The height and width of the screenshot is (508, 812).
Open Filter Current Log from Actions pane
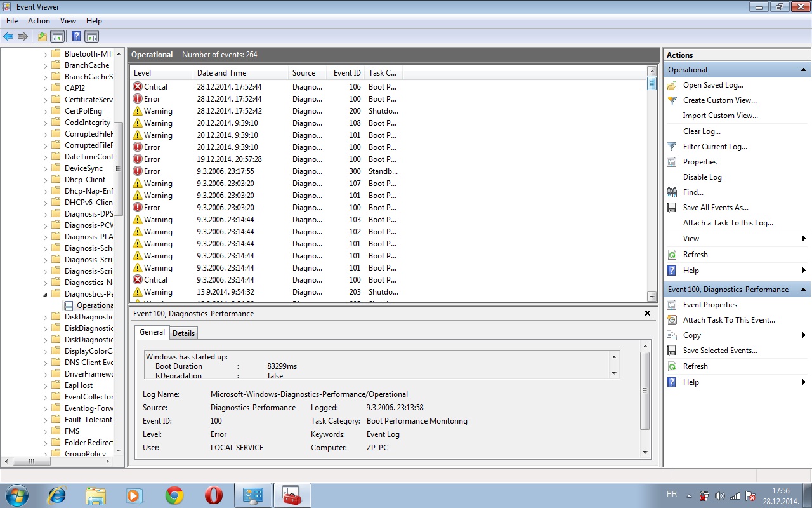pos(715,147)
